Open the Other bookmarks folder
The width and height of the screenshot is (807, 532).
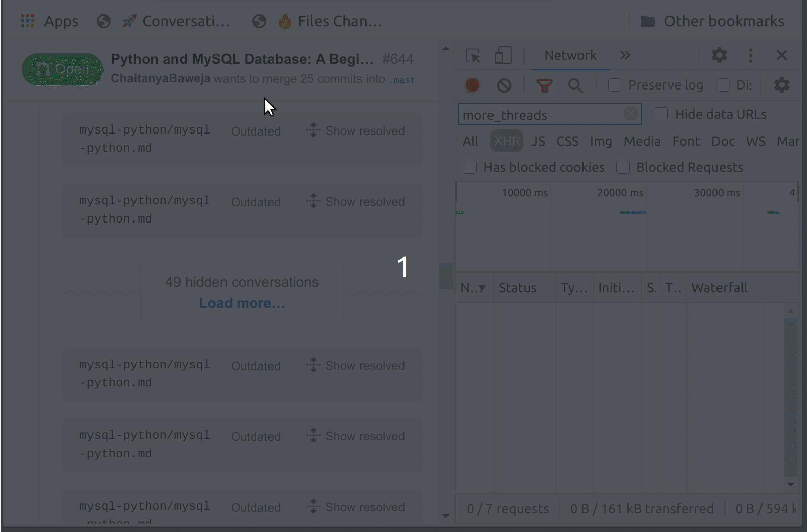coord(712,21)
